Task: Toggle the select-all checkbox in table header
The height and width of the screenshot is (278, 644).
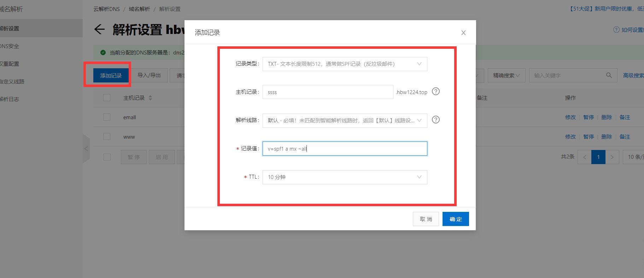Action: tap(107, 98)
